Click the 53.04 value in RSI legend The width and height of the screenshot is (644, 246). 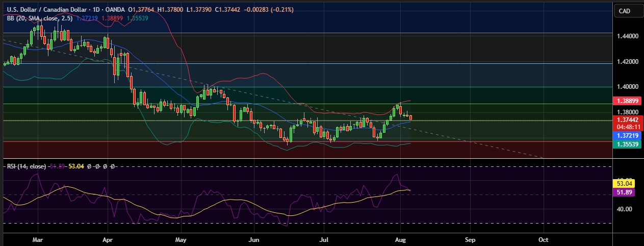coord(76,166)
